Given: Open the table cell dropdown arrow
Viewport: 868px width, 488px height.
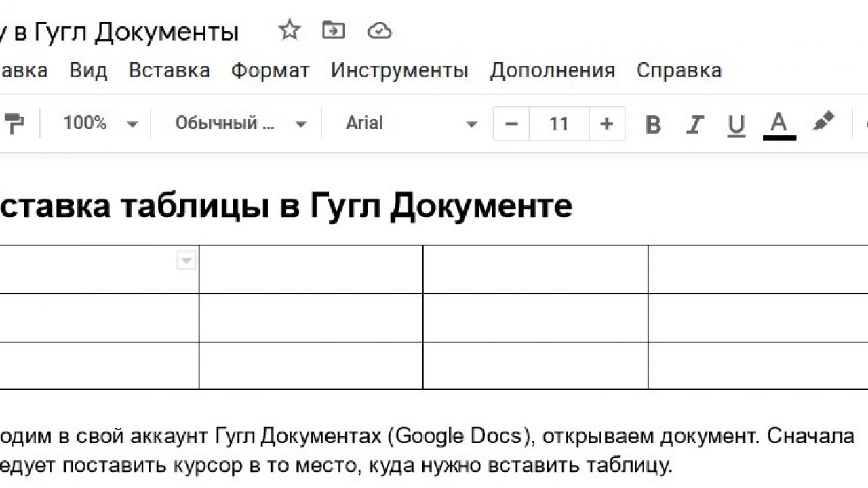Looking at the screenshot, I should pyautogui.click(x=186, y=260).
